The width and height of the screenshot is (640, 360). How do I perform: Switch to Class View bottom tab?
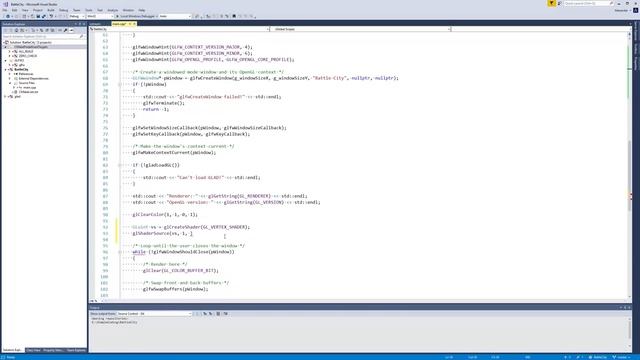33,350
